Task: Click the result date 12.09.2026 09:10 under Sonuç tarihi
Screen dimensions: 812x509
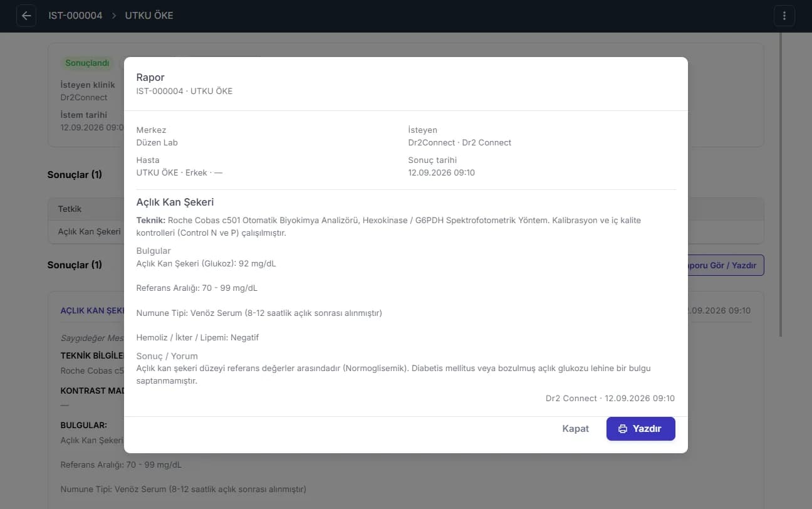Action: tap(441, 172)
